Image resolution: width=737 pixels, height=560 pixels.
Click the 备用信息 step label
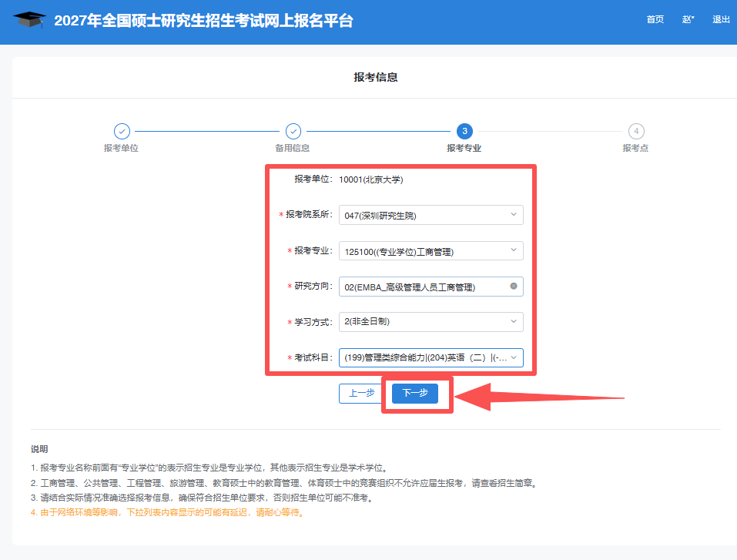[293, 148]
